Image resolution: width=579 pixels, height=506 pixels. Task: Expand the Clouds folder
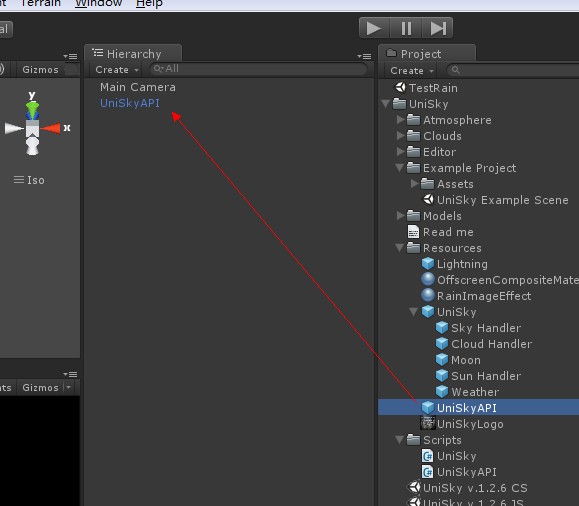tap(400, 136)
